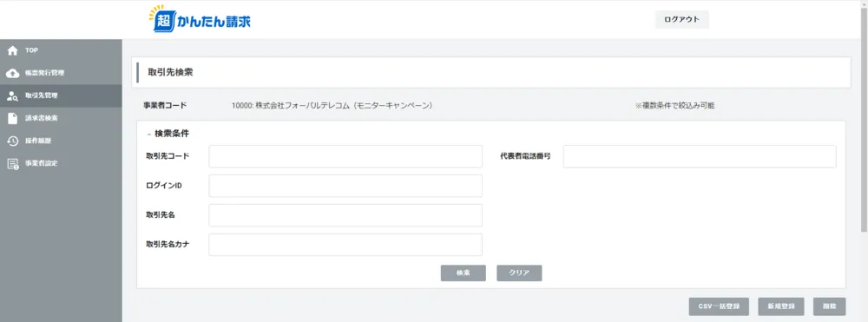Focus the 取引先名カナ input field
The height and width of the screenshot is (322, 868).
[345, 245]
